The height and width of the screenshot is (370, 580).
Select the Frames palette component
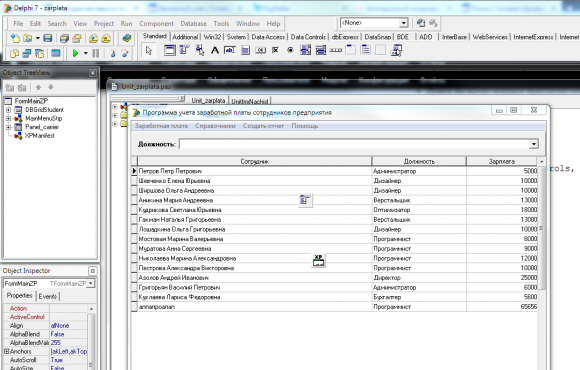coord(170,50)
